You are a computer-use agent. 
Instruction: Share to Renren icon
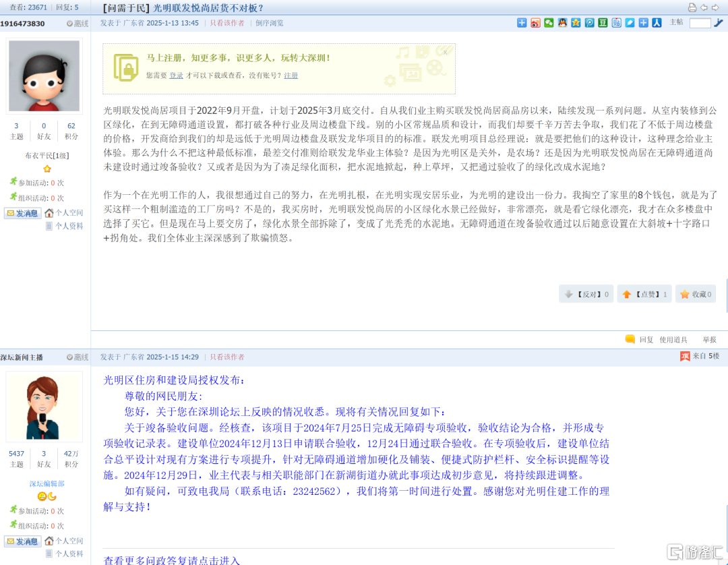pos(657,23)
